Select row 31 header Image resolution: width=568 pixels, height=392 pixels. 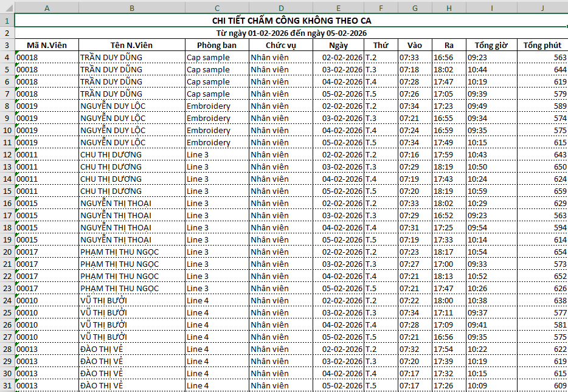(7, 385)
